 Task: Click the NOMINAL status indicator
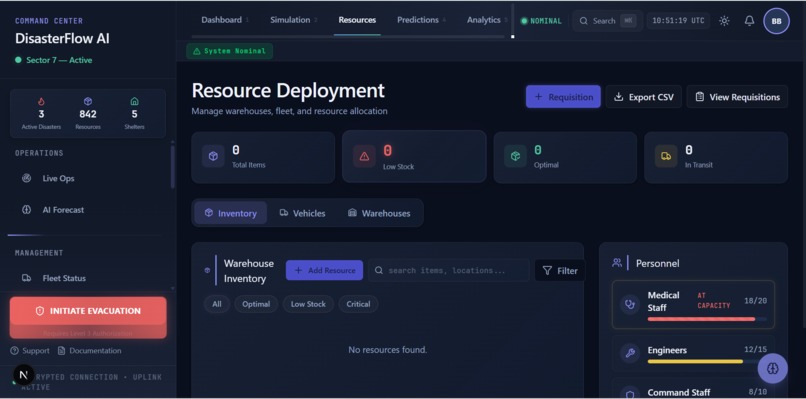[x=541, y=21]
